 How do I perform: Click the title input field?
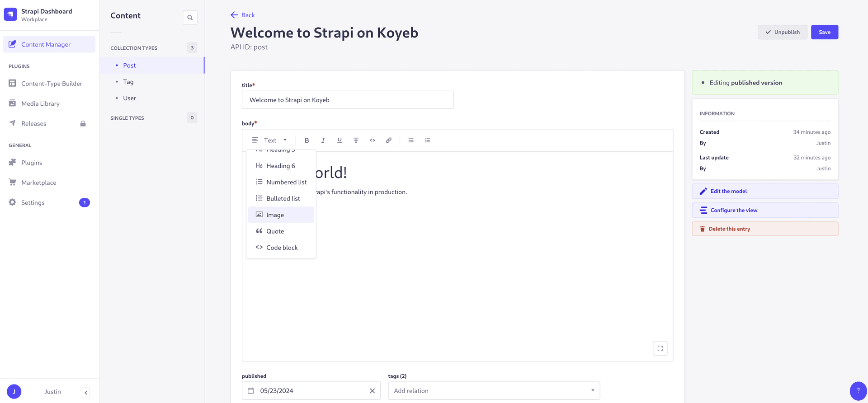(347, 100)
